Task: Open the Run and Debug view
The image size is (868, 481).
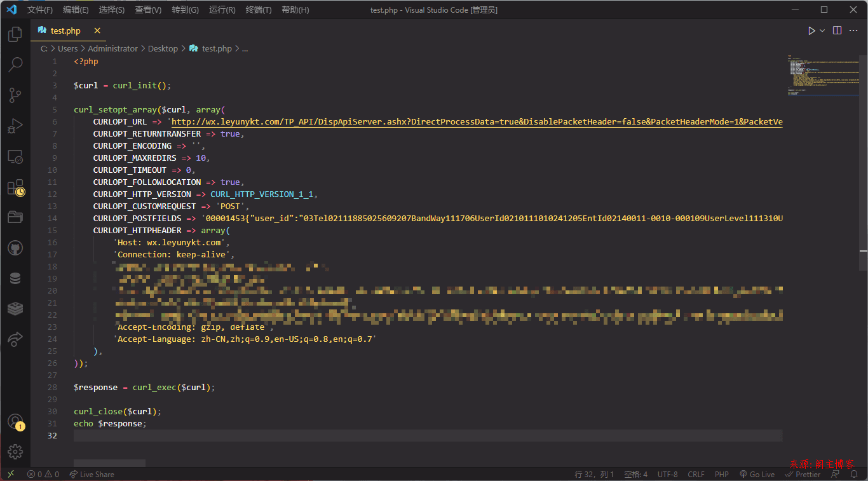Action: click(x=15, y=126)
